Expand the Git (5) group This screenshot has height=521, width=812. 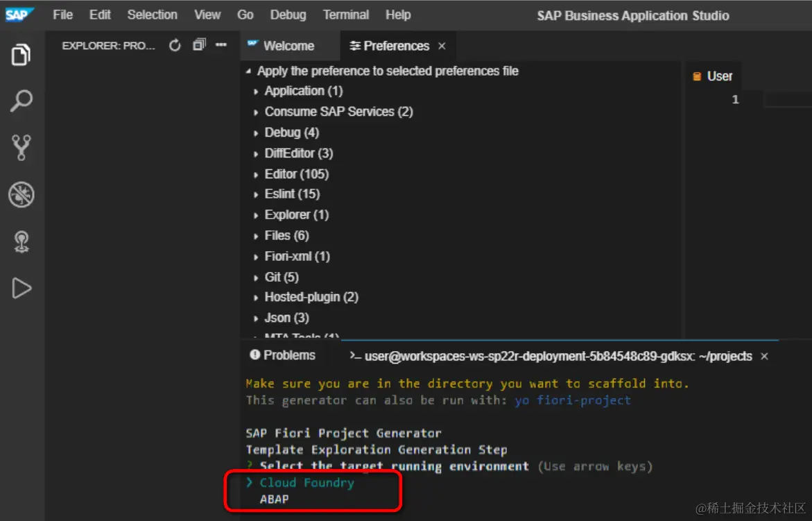282,277
